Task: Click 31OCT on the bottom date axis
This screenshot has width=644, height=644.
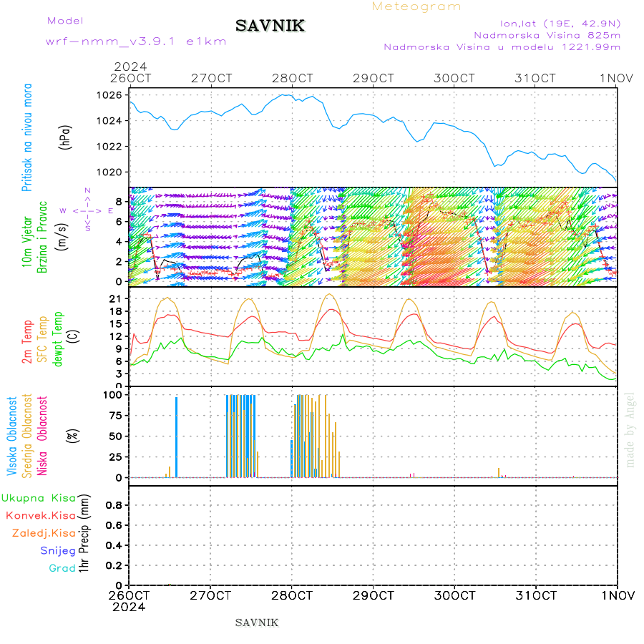Action: pos(535,595)
